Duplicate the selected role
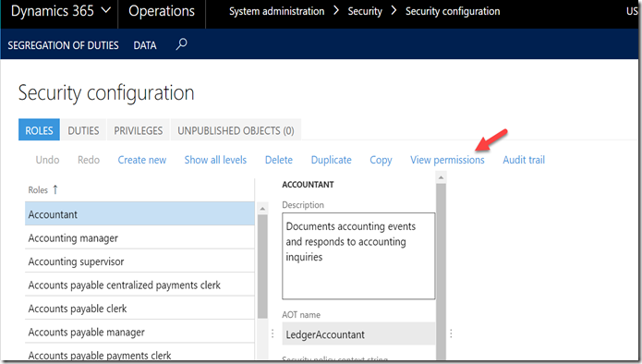The width and height of the screenshot is (642, 364). 332,160
